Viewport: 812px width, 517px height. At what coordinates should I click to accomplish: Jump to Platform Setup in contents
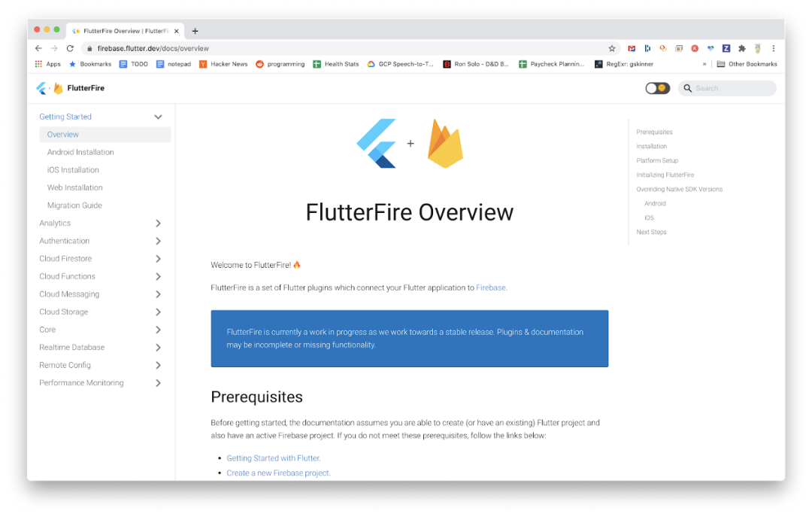[657, 161]
